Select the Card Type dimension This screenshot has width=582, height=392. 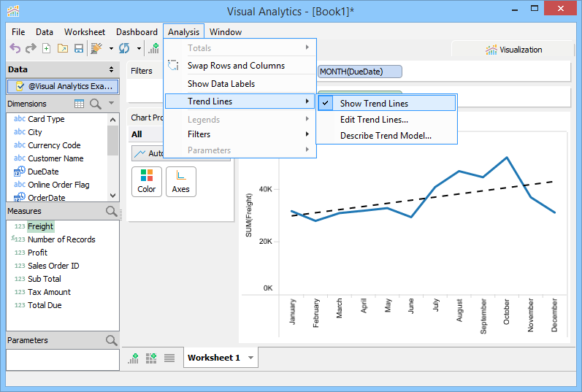coord(46,119)
